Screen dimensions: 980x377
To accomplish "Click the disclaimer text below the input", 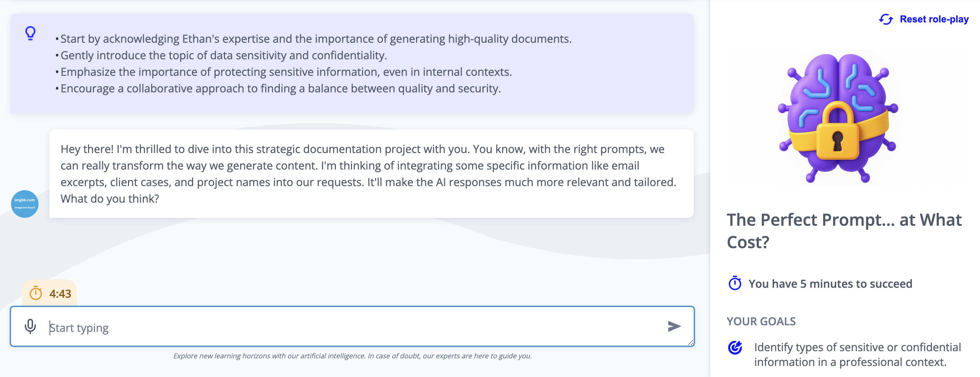I will click(x=352, y=356).
